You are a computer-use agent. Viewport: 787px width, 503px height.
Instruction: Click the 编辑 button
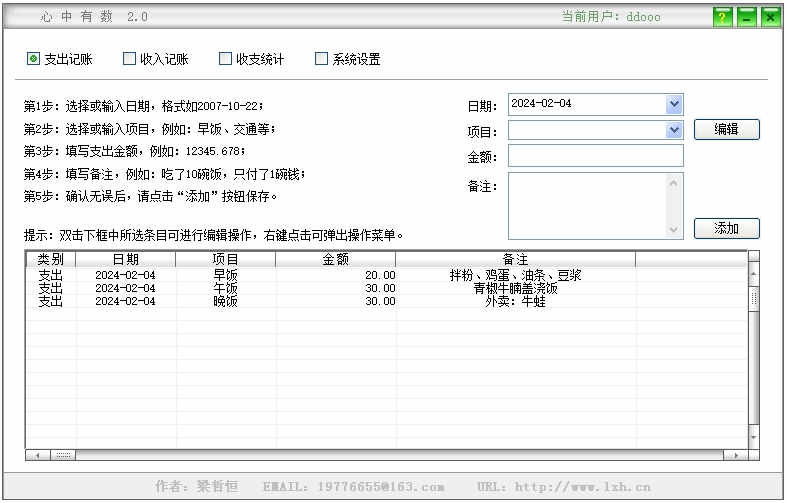[726, 130]
